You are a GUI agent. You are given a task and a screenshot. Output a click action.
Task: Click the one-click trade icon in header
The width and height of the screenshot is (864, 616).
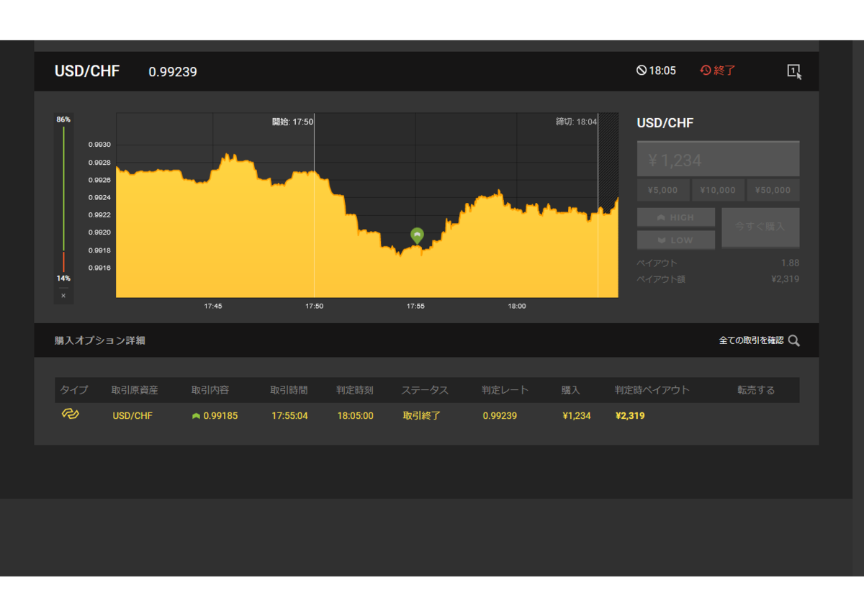coord(793,71)
